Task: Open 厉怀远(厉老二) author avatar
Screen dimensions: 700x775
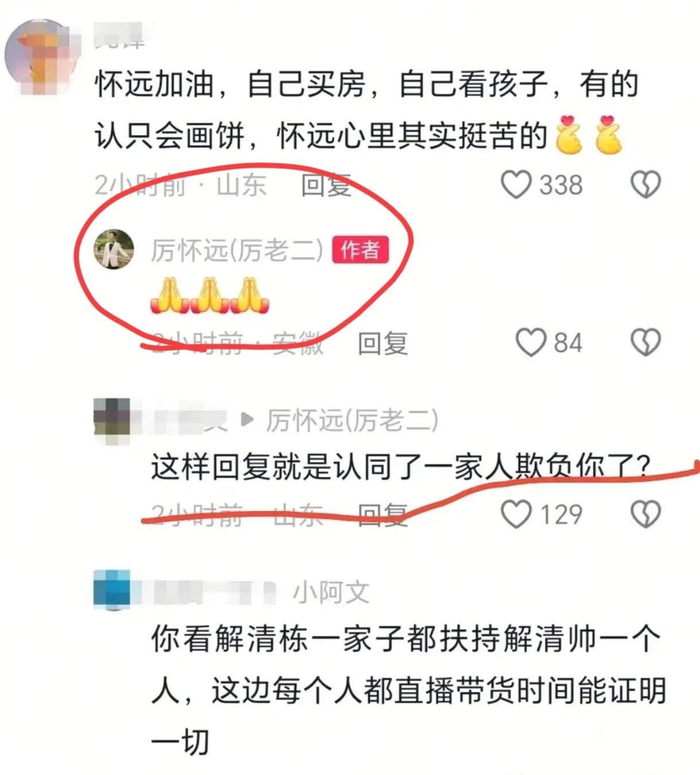Action: (x=114, y=249)
